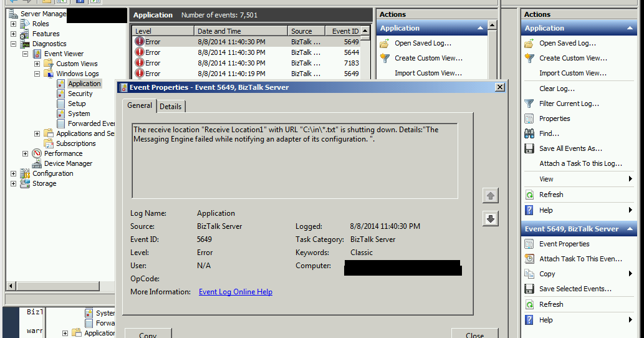Open log Properties icon in Actions
Image resolution: width=644 pixels, height=338 pixels.
point(529,118)
